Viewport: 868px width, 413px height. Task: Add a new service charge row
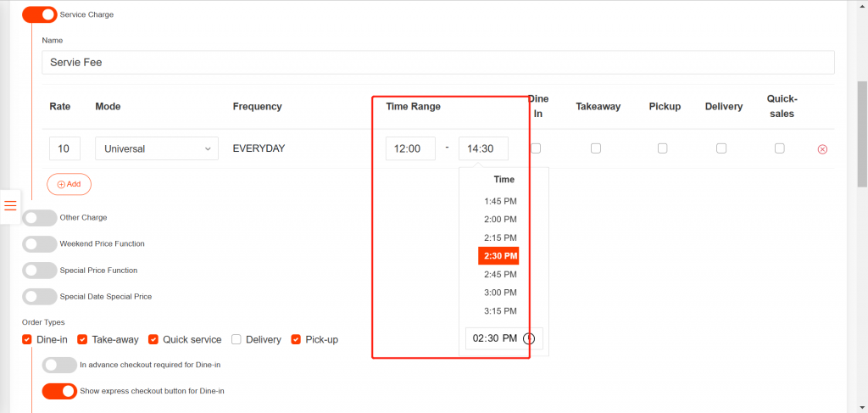point(69,184)
